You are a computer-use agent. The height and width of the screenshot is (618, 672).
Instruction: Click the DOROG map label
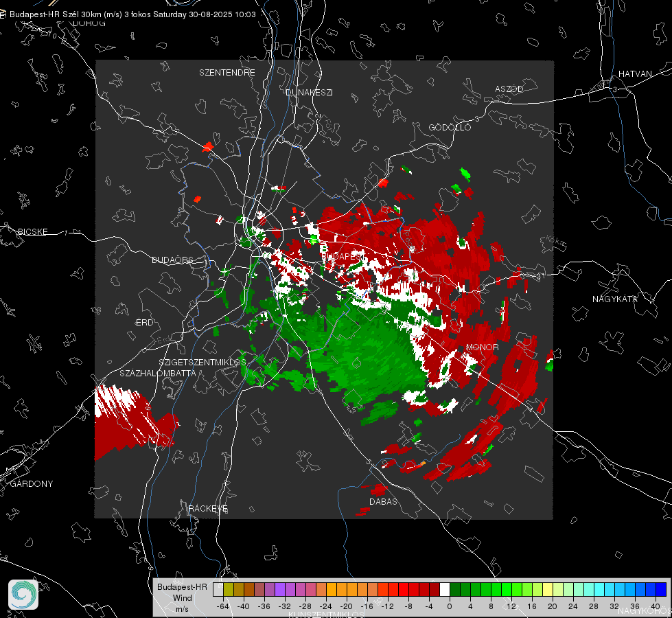pos(89,23)
